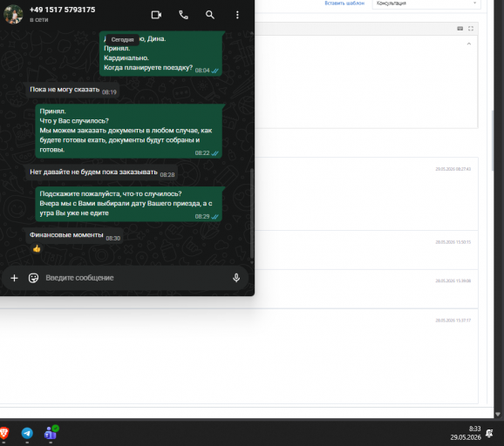Record a voice message with microphone

[236, 278]
